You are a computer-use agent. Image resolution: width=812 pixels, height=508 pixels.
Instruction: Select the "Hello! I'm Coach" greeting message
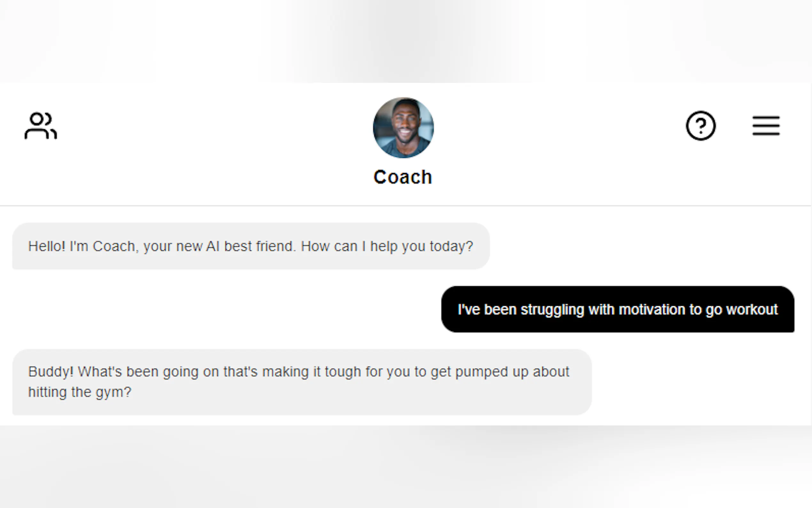click(250, 246)
